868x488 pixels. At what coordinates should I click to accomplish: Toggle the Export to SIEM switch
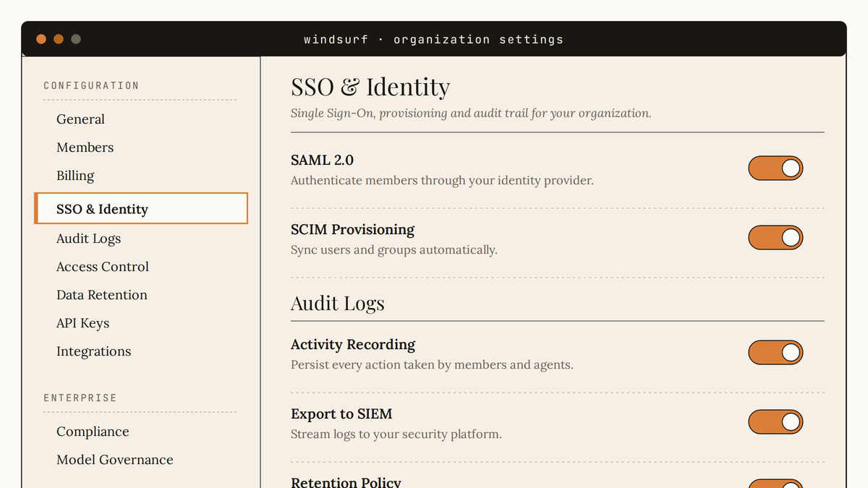click(x=775, y=421)
